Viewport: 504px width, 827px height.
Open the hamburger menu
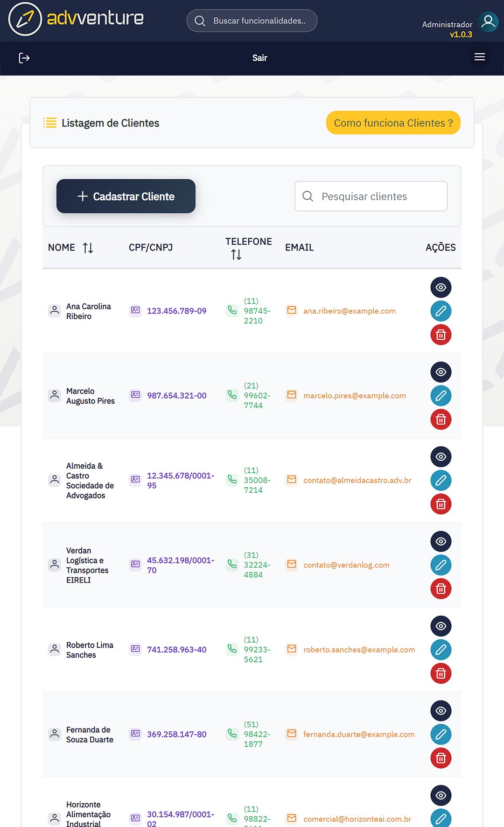pyautogui.click(x=479, y=57)
